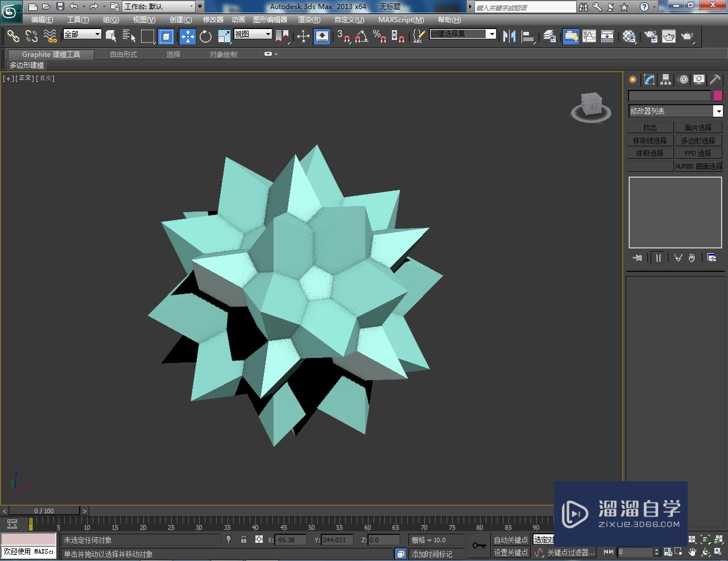728x561 pixels.
Task: Open the Help button dropdown arrow
Action: coord(655,7)
